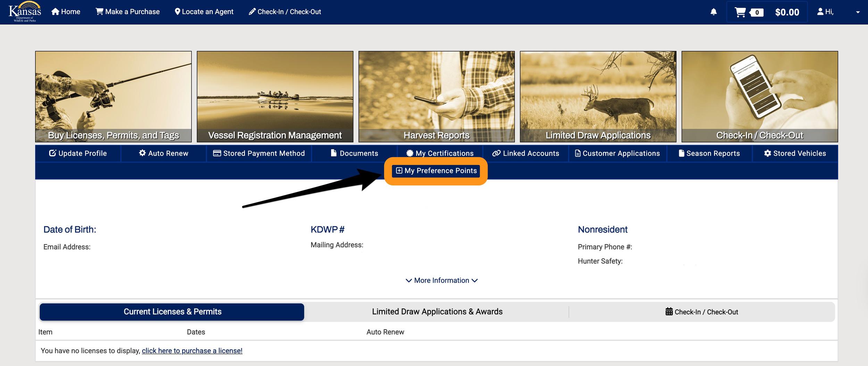
Task: Open Linked Accounts
Action: pyautogui.click(x=526, y=153)
